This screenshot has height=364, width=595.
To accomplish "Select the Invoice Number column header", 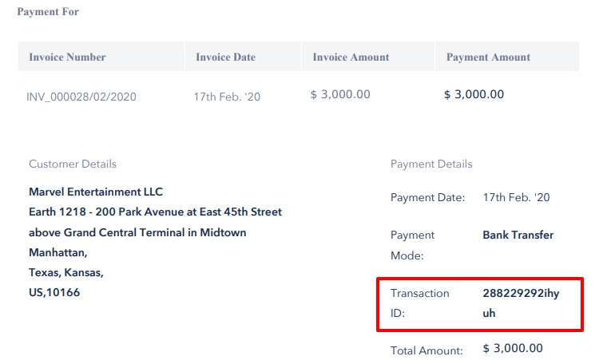I will [67, 57].
